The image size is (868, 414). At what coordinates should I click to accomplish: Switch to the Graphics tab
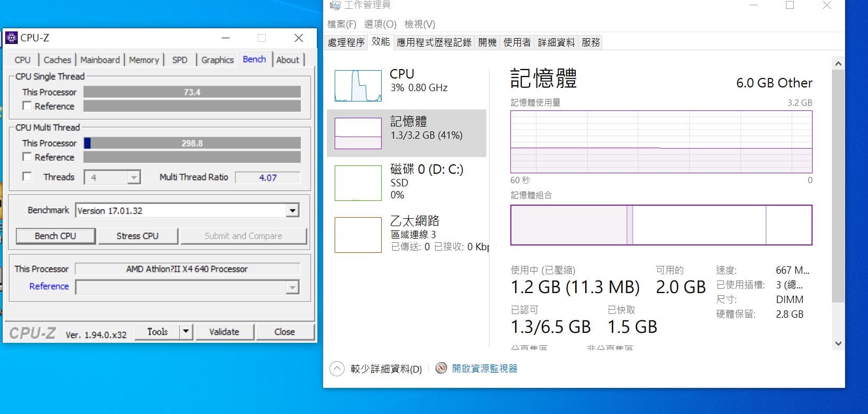point(218,60)
